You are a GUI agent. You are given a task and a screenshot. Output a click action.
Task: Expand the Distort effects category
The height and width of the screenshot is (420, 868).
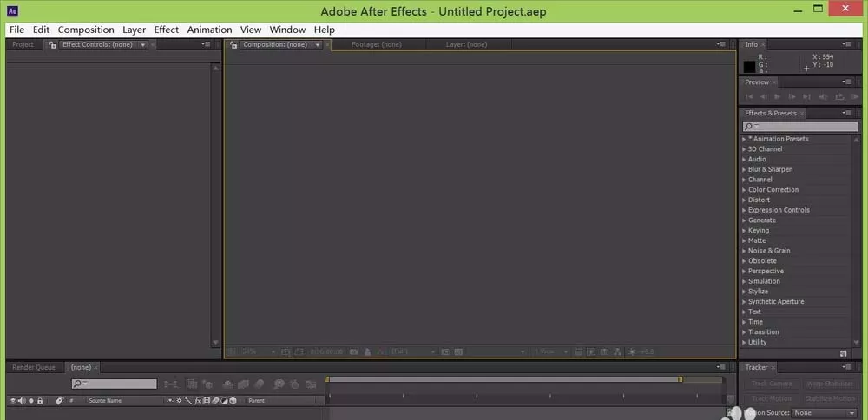click(744, 200)
